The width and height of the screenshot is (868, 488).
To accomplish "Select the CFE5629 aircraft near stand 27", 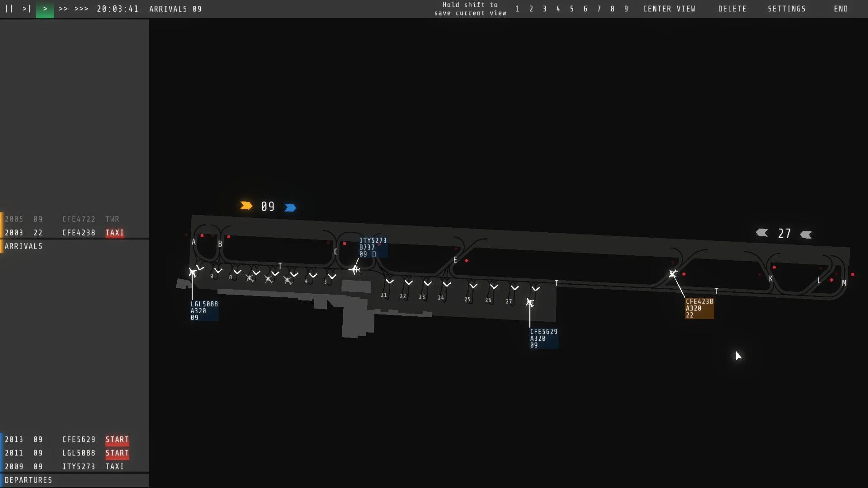I will [x=530, y=303].
